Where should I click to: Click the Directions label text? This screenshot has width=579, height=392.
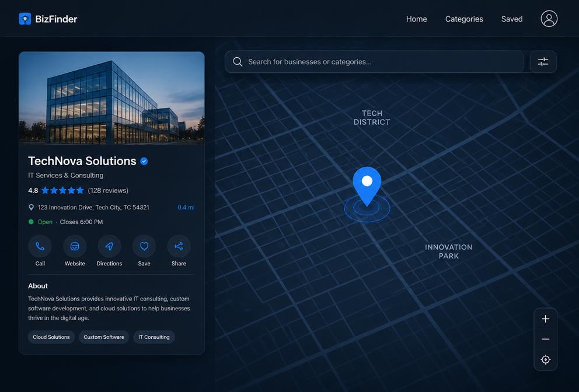109,264
